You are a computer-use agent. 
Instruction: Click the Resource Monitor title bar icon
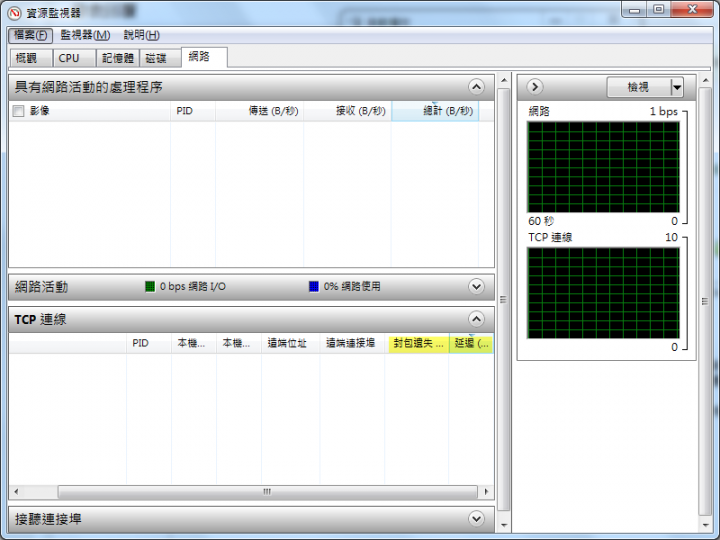[x=14, y=13]
